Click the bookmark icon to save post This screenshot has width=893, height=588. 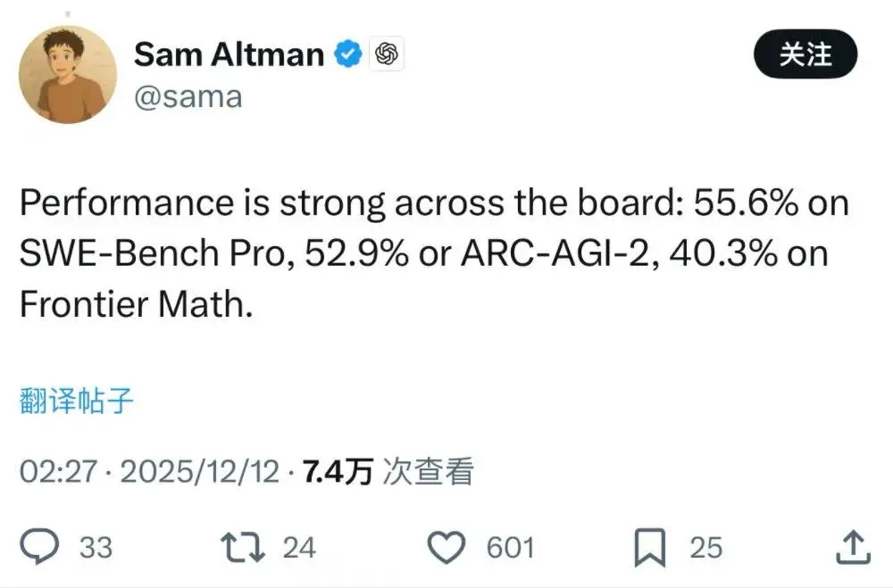pos(649,545)
